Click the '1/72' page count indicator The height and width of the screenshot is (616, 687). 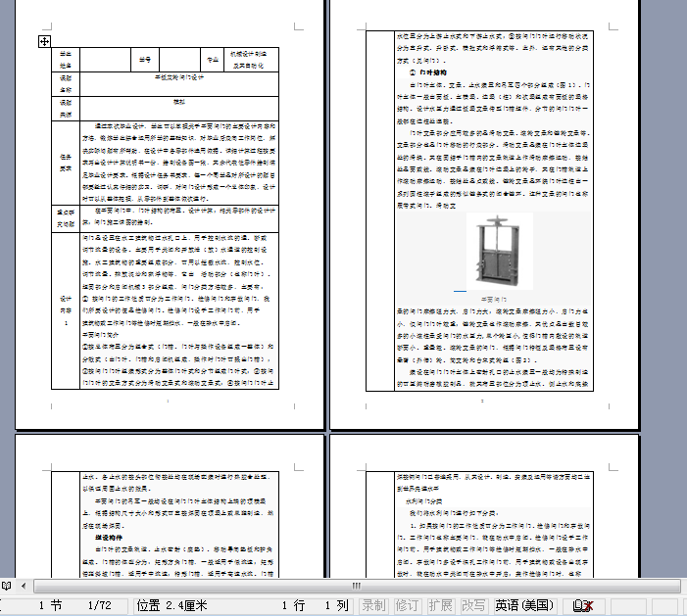pyautogui.click(x=99, y=605)
